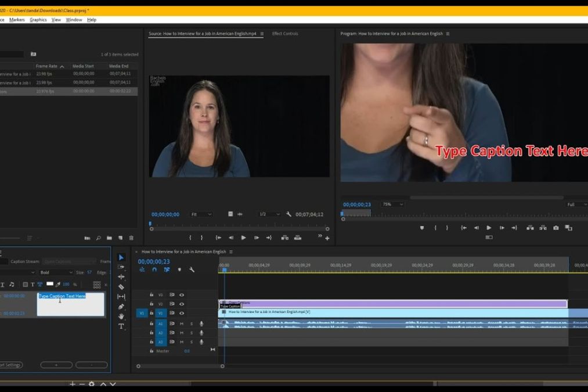Open timeline display settings wrench

[192, 269]
